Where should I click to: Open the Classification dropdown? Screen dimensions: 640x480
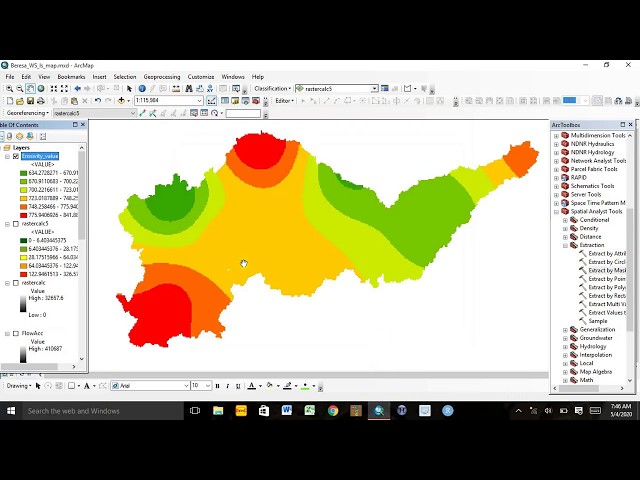[272, 89]
